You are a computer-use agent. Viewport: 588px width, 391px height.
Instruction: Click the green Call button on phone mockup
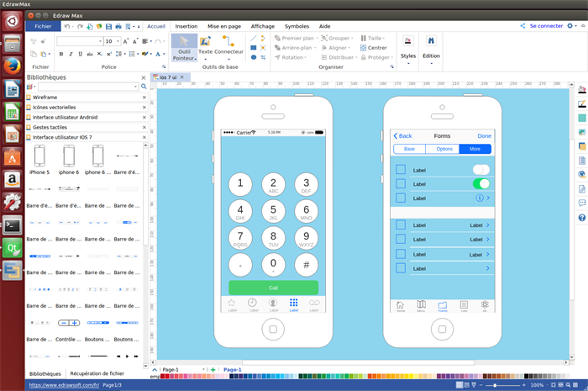click(273, 288)
